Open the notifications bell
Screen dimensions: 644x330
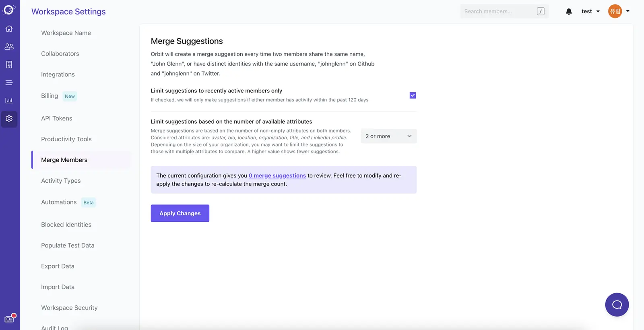[x=569, y=11]
